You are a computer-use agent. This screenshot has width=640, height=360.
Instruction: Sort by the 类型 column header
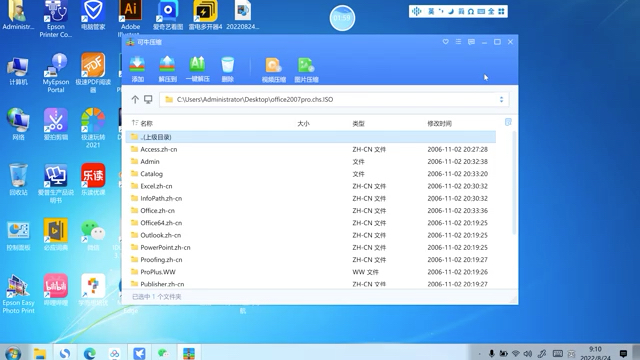pos(358,123)
